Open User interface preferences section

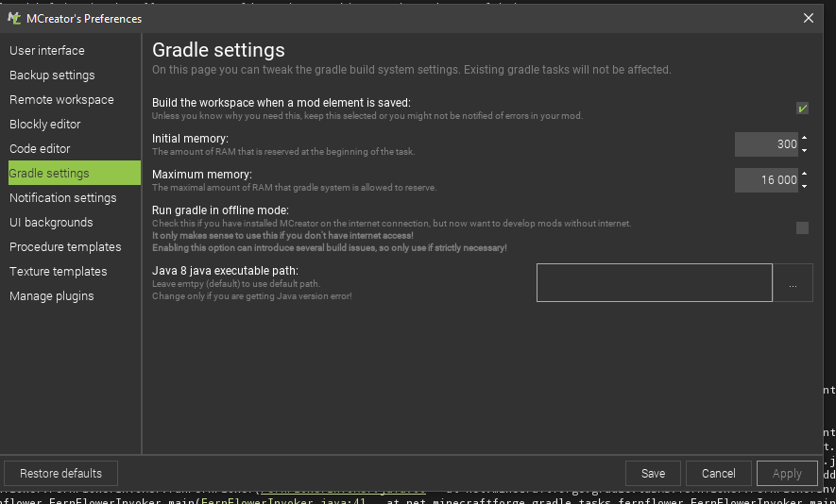coord(47,51)
